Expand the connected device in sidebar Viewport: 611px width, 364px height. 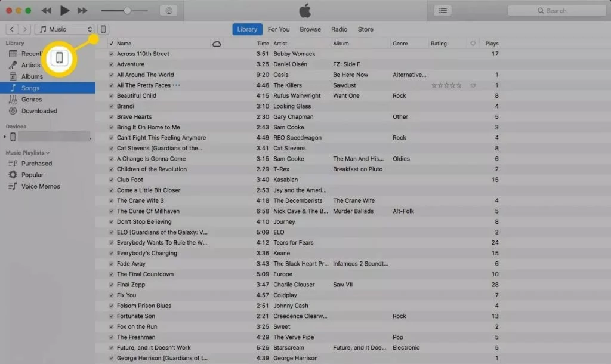pos(5,137)
